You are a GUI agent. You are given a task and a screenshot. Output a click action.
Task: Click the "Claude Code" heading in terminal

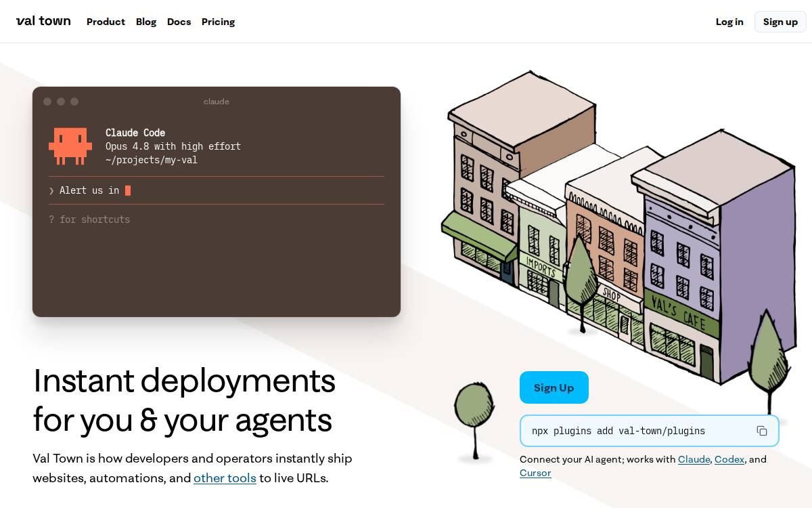135,133
